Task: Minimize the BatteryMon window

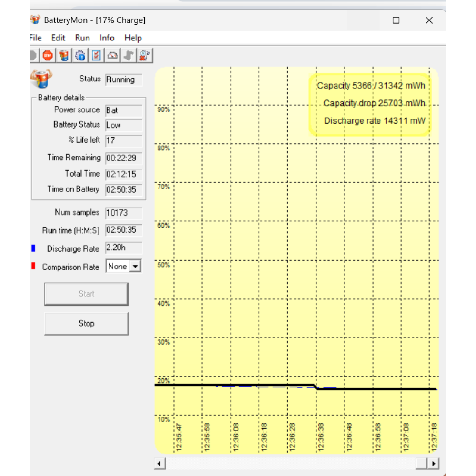Action: tap(363, 20)
